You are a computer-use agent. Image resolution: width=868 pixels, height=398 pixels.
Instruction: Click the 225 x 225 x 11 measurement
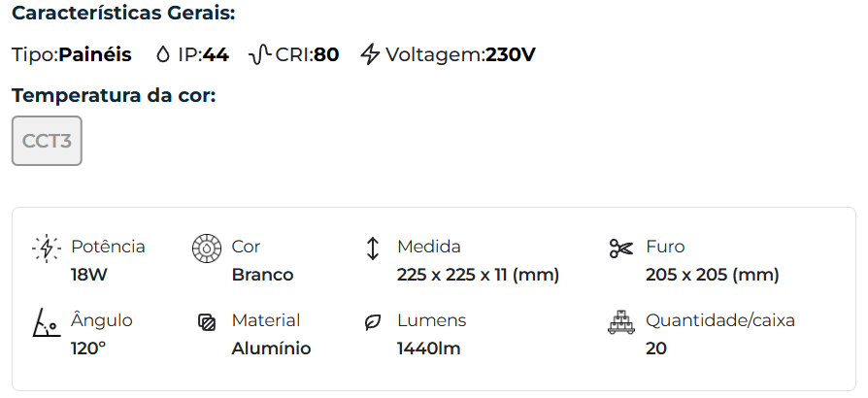(x=478, y=275)
